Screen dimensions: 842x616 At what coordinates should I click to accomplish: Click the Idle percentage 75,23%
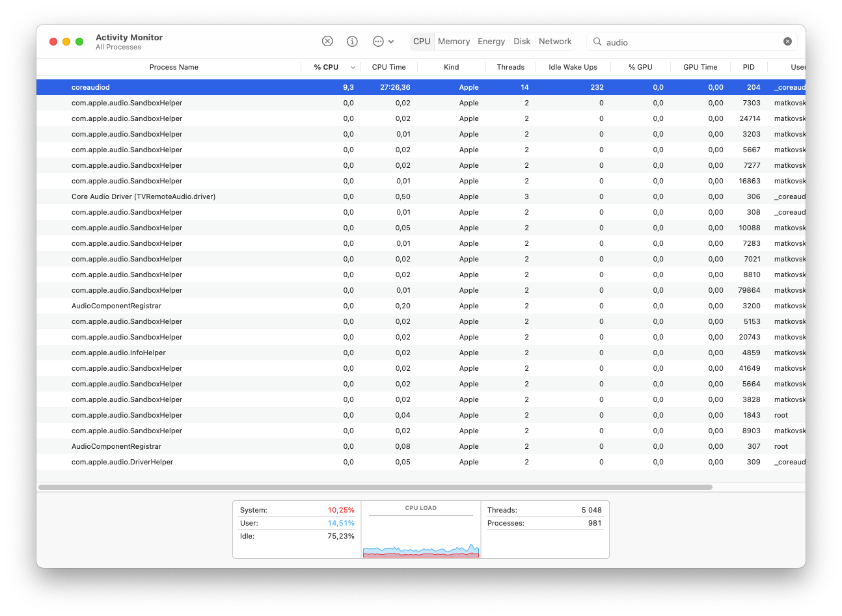pos(341,536)
